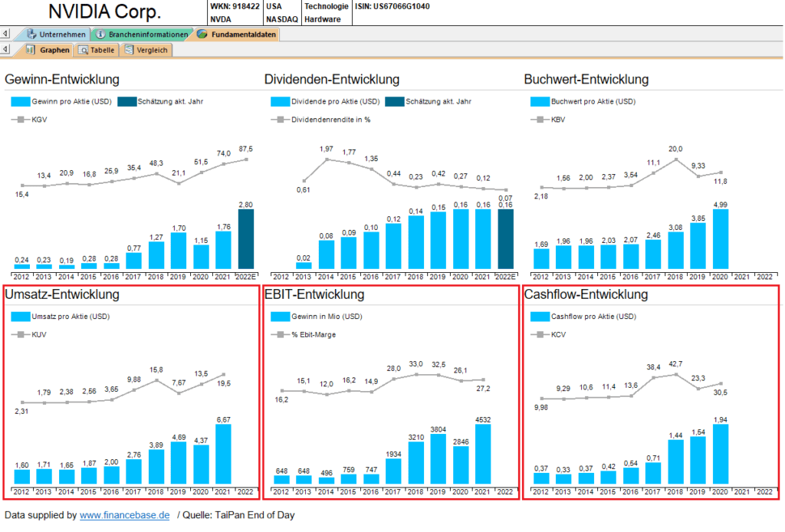
Task: Click the Umsatz-Entwicklung chart title
Action: [x=61, y=294]
